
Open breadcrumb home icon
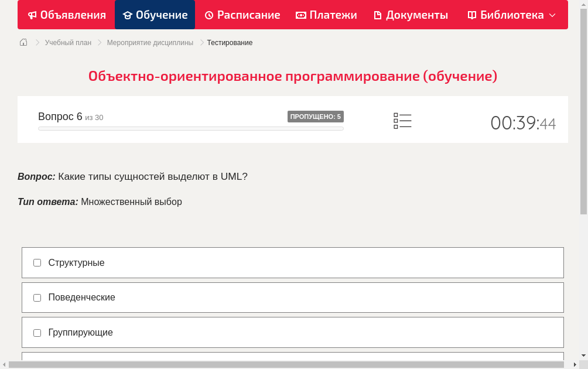(23, 42)
